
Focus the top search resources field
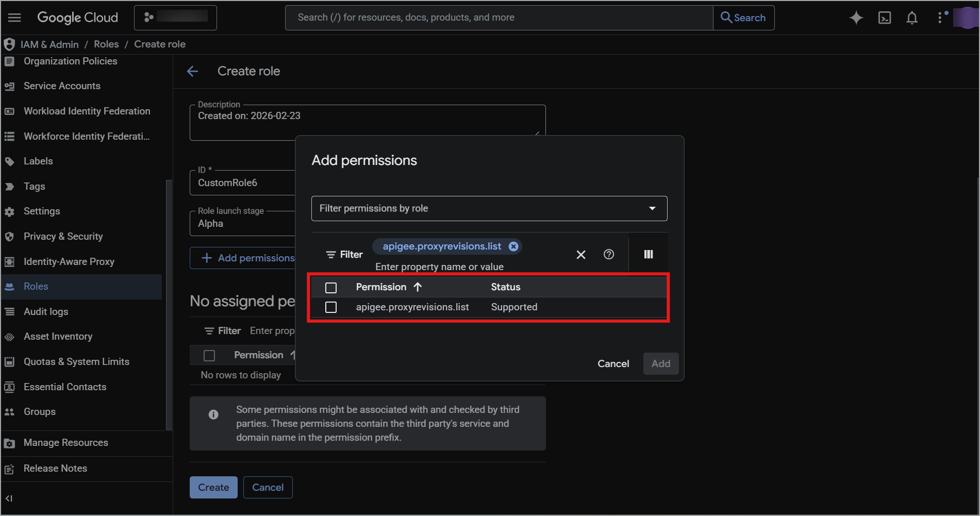pyautogui.click(x=498, y=18)
